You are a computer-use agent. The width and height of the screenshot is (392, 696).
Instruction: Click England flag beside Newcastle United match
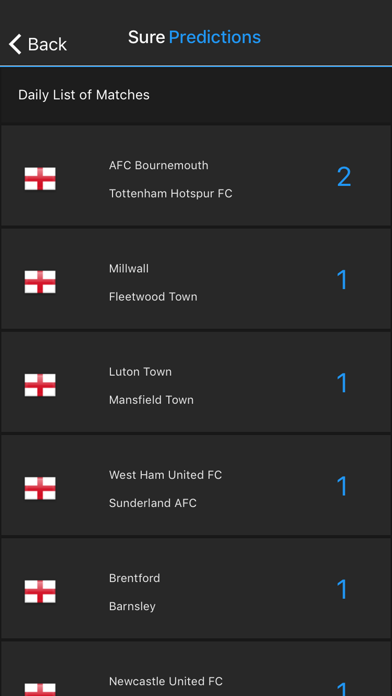pos(40,689)
